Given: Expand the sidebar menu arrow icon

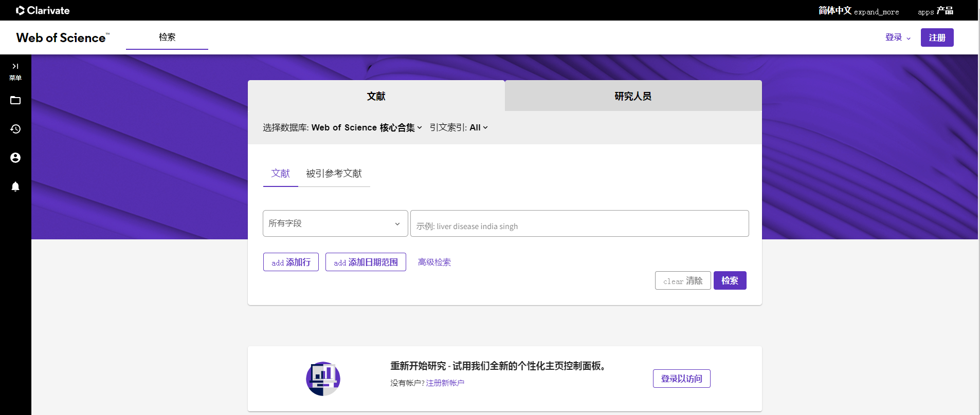Looking at the screenshot, I should click(15, 66).
